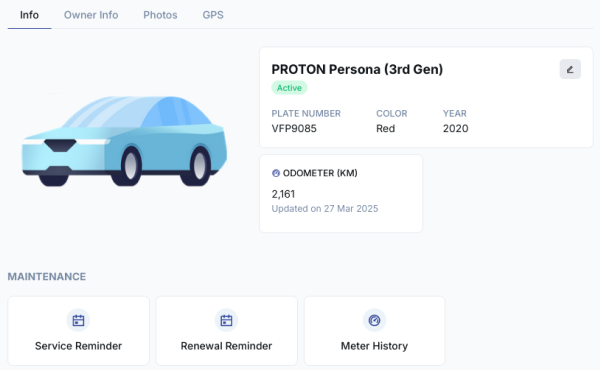Click the green Active status badge
The image size is (600, 370).
click(289, 88)
